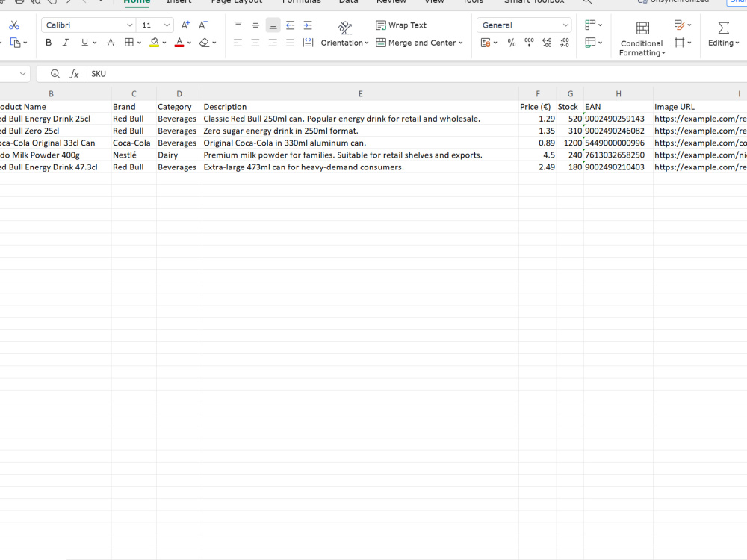Screen dimensions: 747x560
Task: Expand the fill color arrow
Action: point(164,43)
